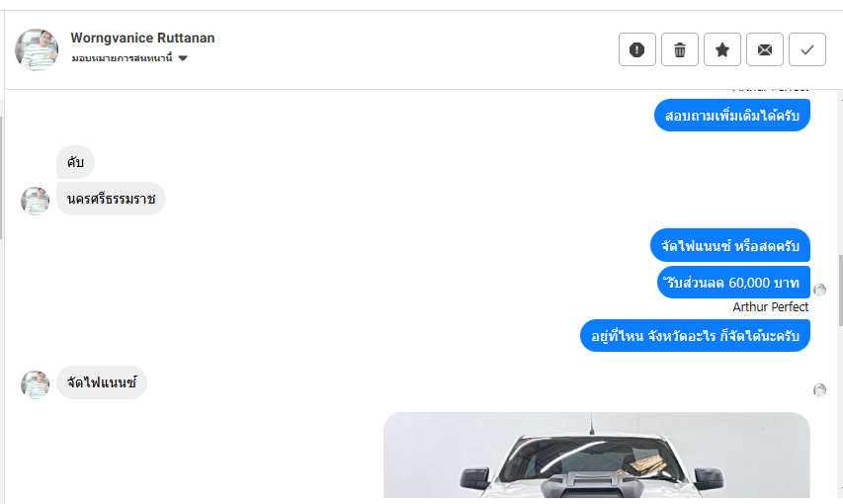The height and width of the screenshot is (504, 843).
Task: Star this conversation as follow-up
Action: coord(722,49)
